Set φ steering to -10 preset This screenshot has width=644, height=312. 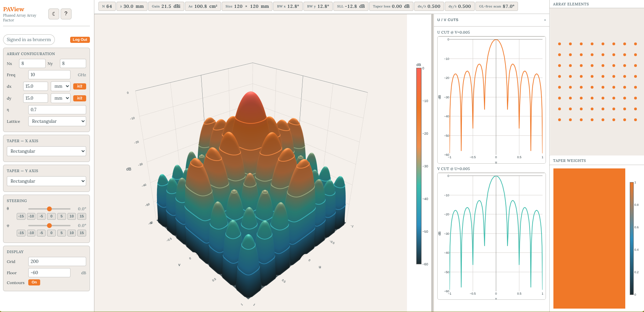pos(31,233)
